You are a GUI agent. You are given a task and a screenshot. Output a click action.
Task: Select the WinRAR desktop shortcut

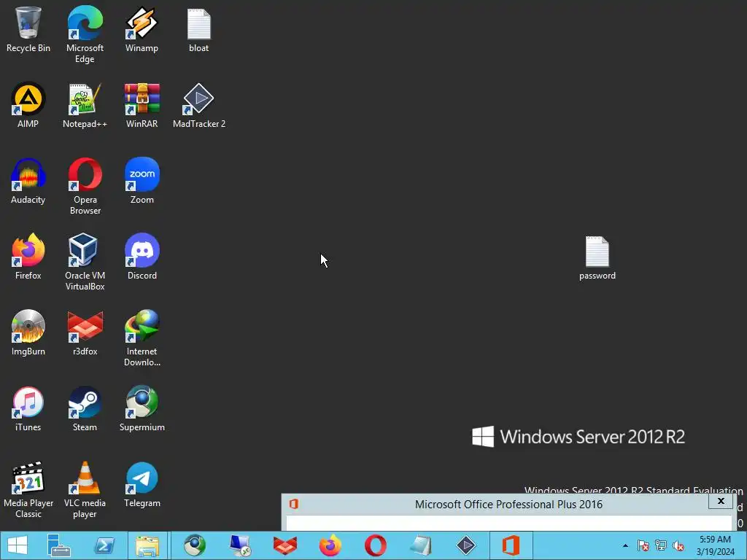pyautogui.click(x=142, y=105)
